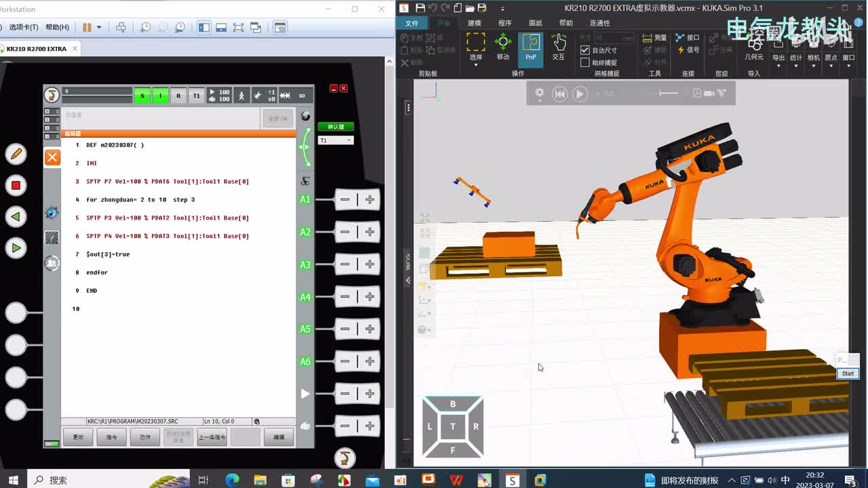The height and width of the screenshot is (488, 868).
Task: Click the 编辑 button in editor footer
Action: [279, 437]
